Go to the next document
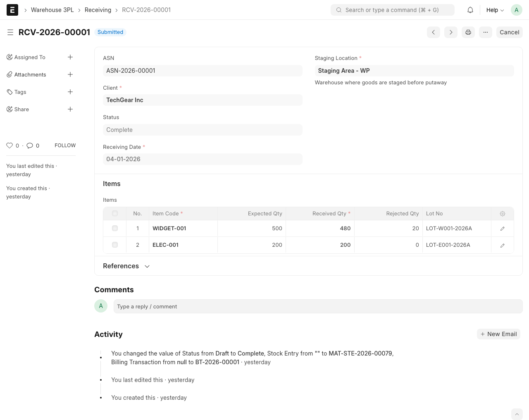The height and width of the screenshot is (420, 529). (451, 32)
